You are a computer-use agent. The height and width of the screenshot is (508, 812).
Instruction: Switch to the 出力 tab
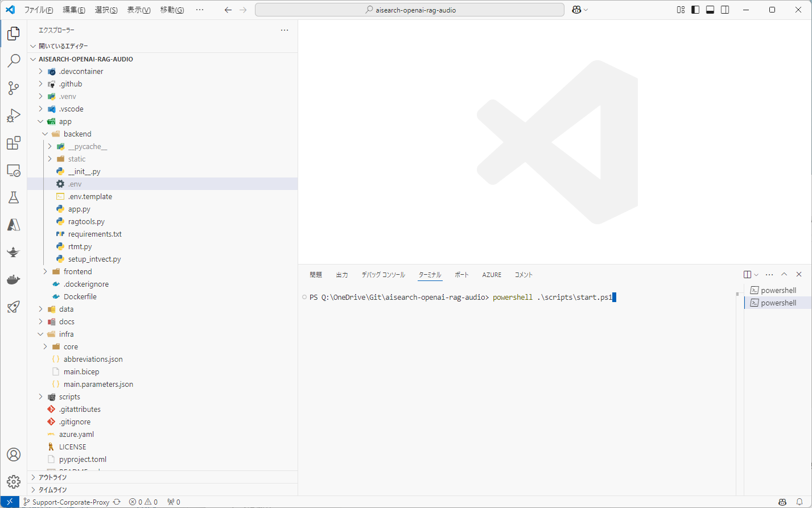(341, 274)
